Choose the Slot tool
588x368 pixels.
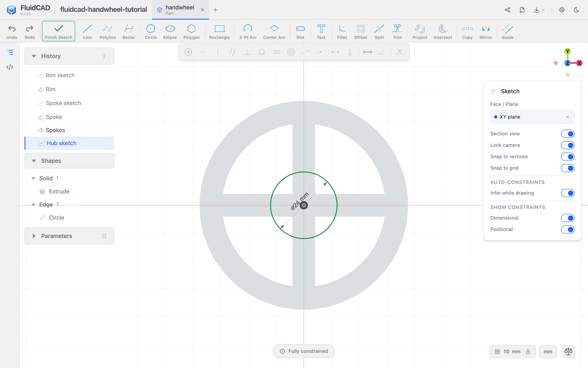pos(300,31)
